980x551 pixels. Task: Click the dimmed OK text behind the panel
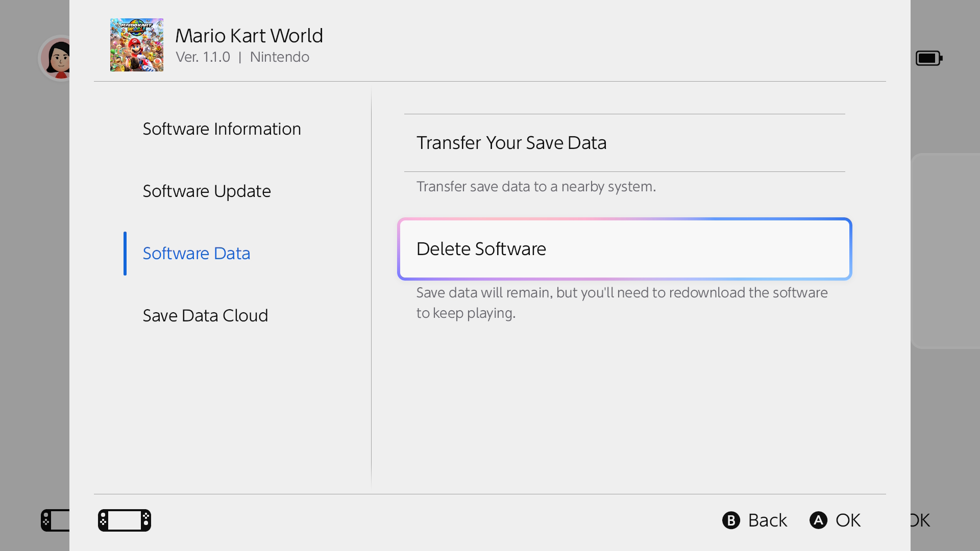(921, 520)
